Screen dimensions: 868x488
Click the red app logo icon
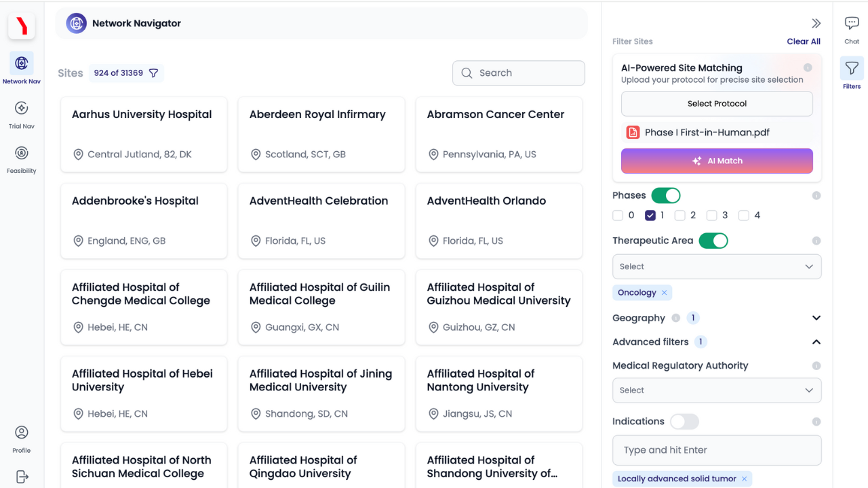pos(22,26)
